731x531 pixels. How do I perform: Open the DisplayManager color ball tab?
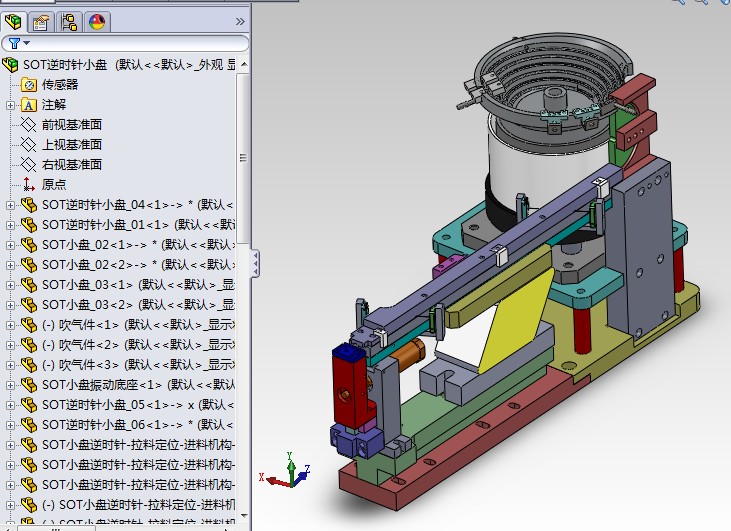tap(97, 21)
